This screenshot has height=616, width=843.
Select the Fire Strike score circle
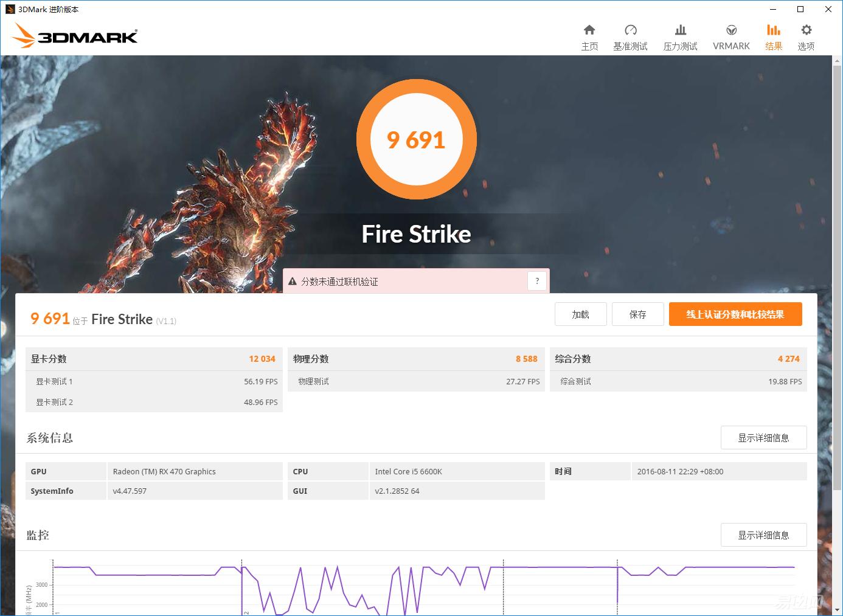416,139
